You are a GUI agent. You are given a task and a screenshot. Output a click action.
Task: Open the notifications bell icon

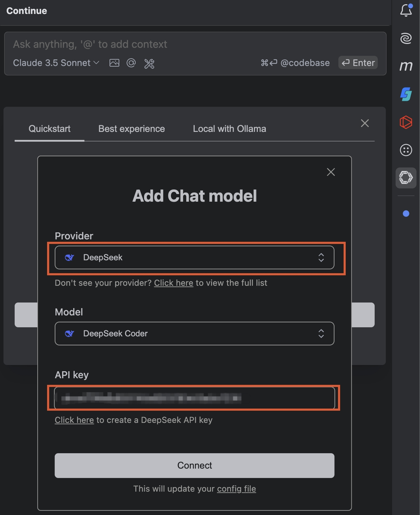(x=406, y=10)
